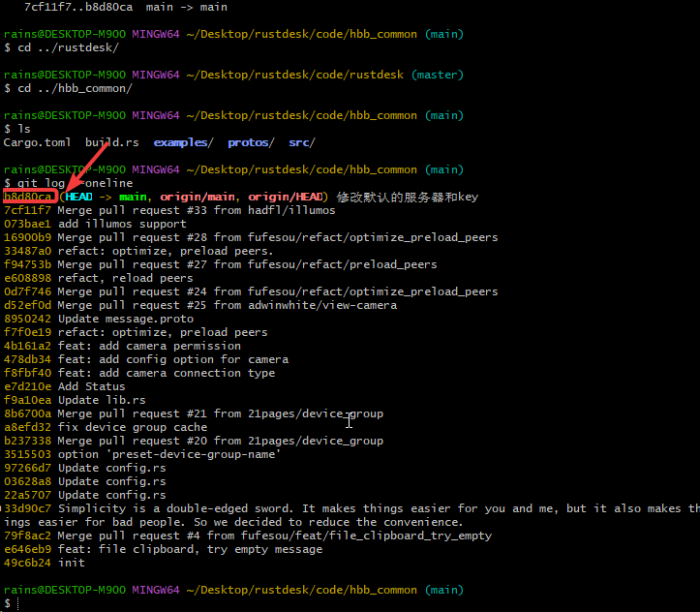The width and height of the screenshot is (700, 612).
Task: Click commit hash e646eb9 for file clipboard feat
Action: point(28,549)
